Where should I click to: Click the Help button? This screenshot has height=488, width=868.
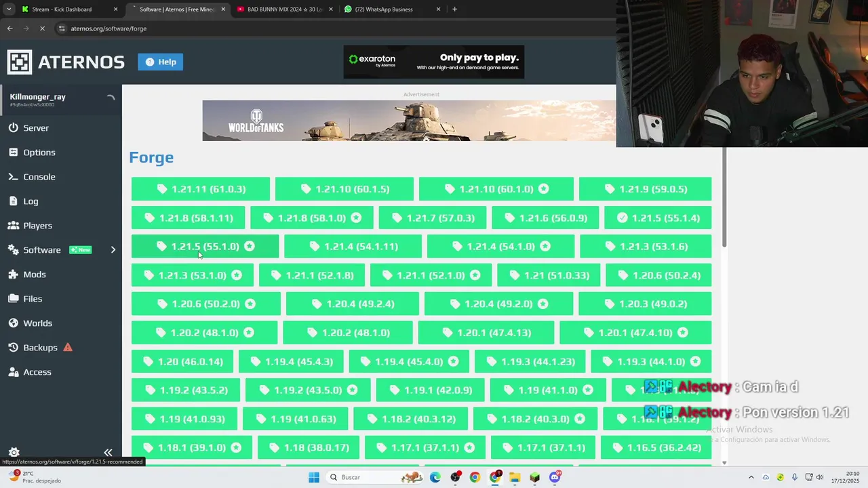[x=161, y=62]
